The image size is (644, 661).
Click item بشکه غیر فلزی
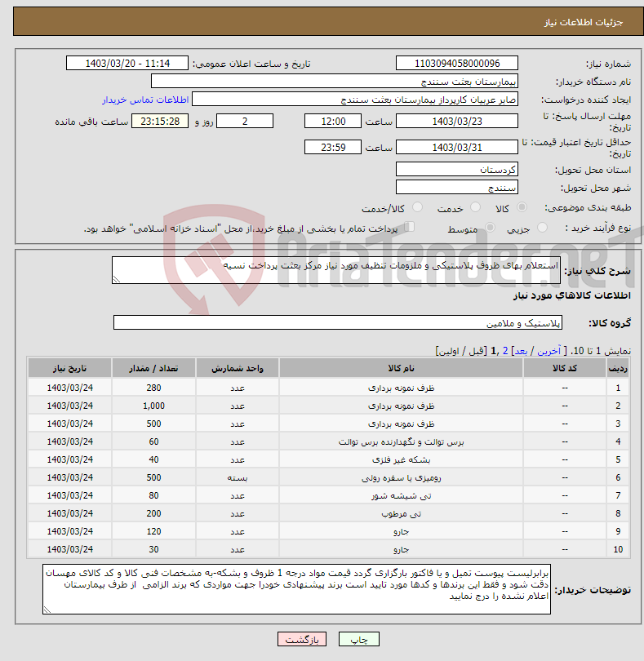(401, 459)
